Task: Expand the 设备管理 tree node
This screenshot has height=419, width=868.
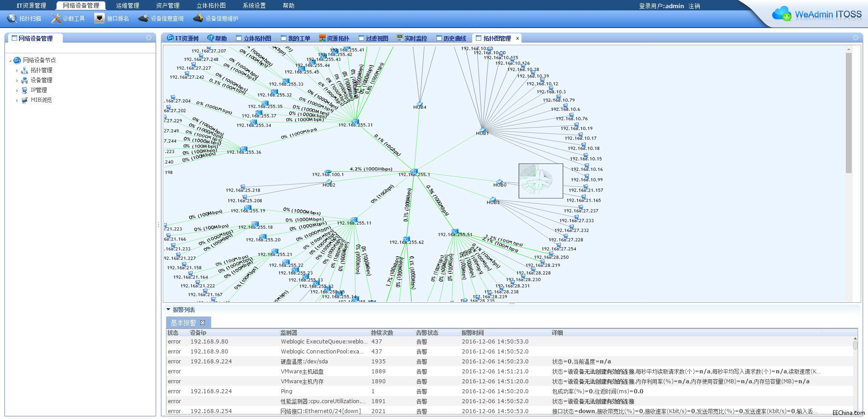Action: coord(17,80)
